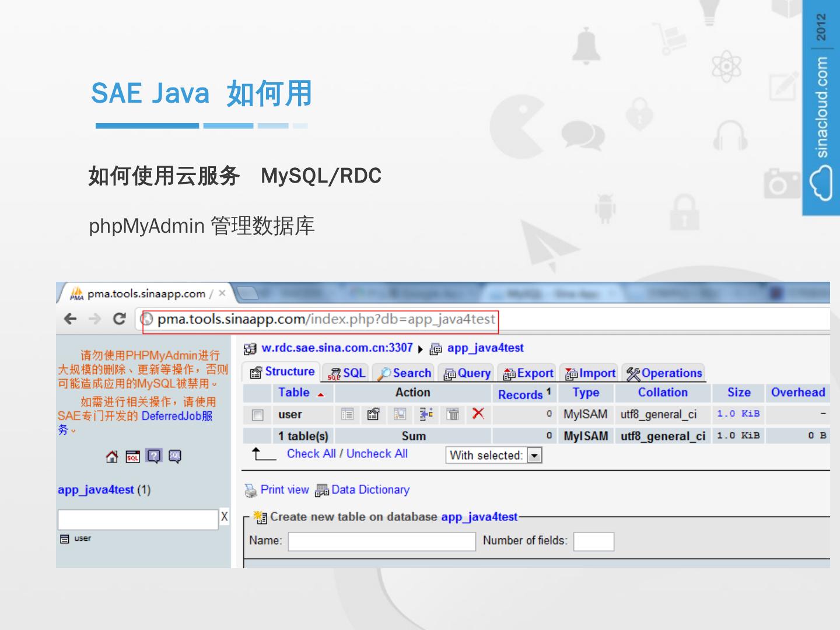This screenshot has width=840, height=630.
Task: Click the Check All link
Action: coord(311,454)
